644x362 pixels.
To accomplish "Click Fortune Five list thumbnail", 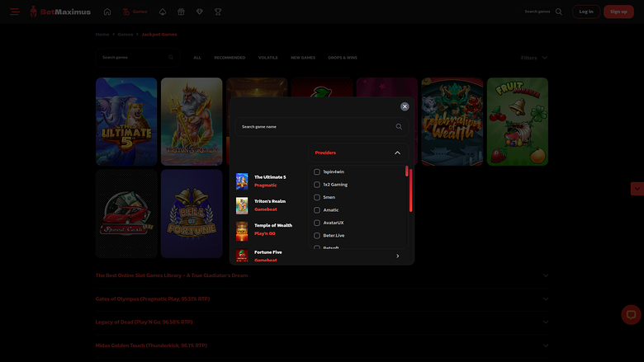I will click(x=242, y=255).
